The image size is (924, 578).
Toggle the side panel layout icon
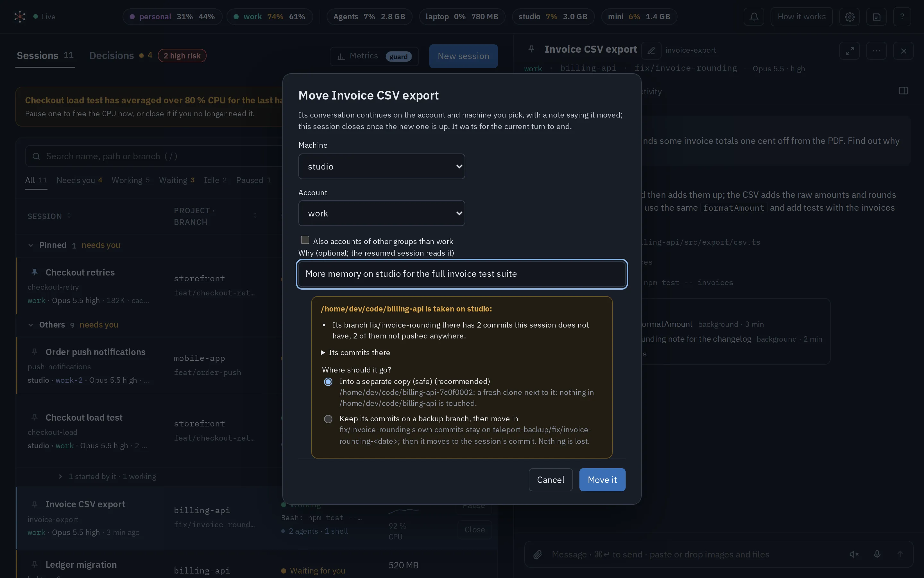903,91
